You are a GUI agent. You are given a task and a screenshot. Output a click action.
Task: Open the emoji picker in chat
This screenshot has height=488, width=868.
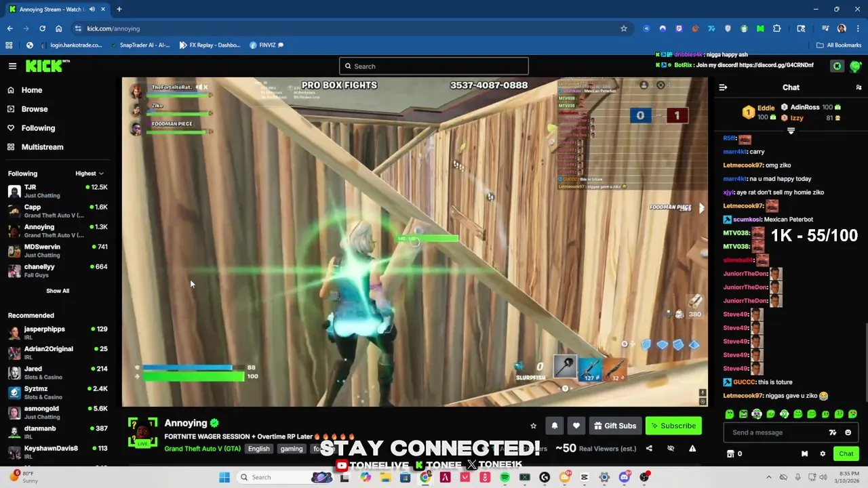point(848,432)
